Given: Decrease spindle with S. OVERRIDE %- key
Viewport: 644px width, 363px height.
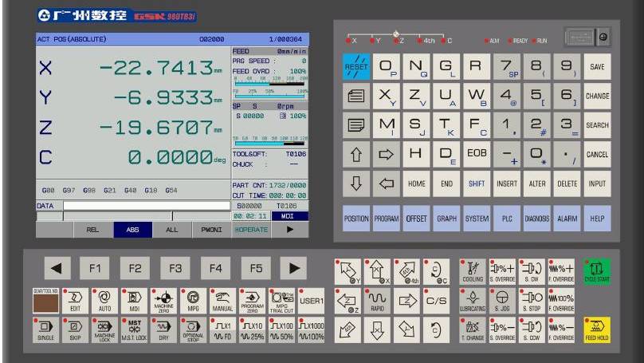Looking at the screenshot, I should click(x=502, y=329).
